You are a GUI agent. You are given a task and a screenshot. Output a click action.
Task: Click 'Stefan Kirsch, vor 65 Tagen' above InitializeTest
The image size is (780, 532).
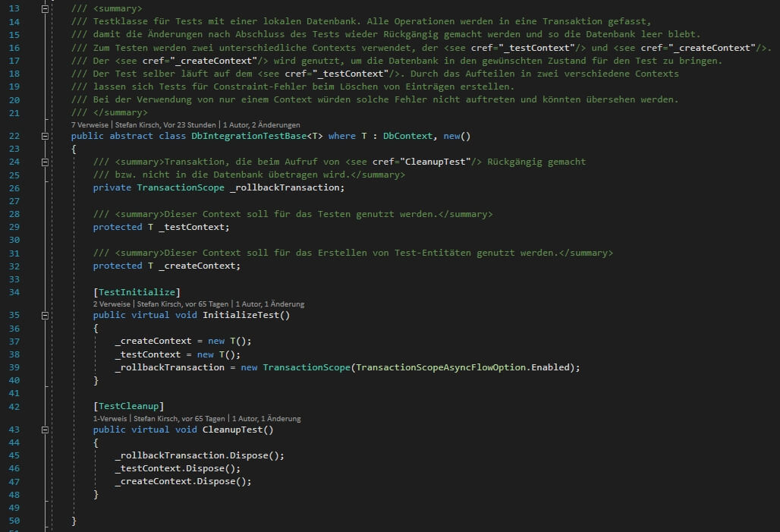pyautogui.click(x=183, y=304)
